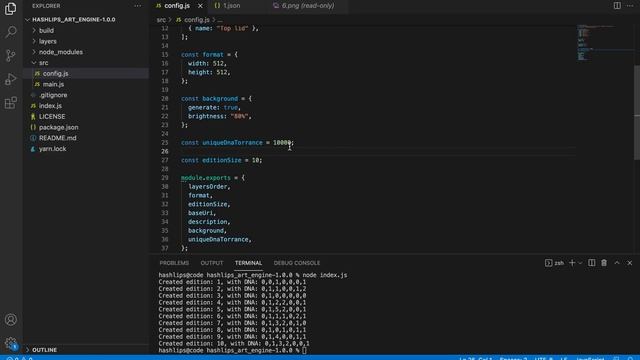Click the config.js breadcrumb segment
The image size is (640, 360).
193,20
